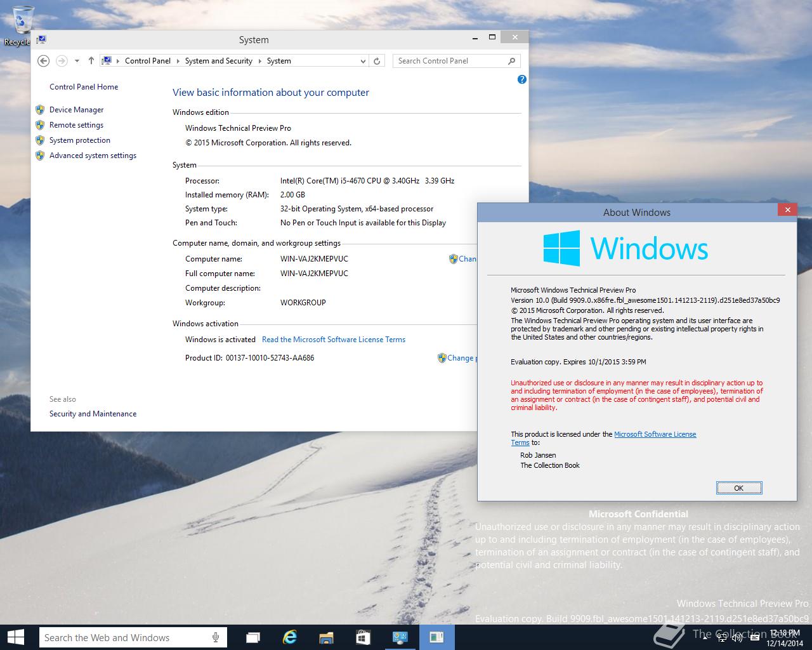This screenshot has width=812, height=650.
Task: Select System breadcrumb in address bar
Action: point(279,61)
